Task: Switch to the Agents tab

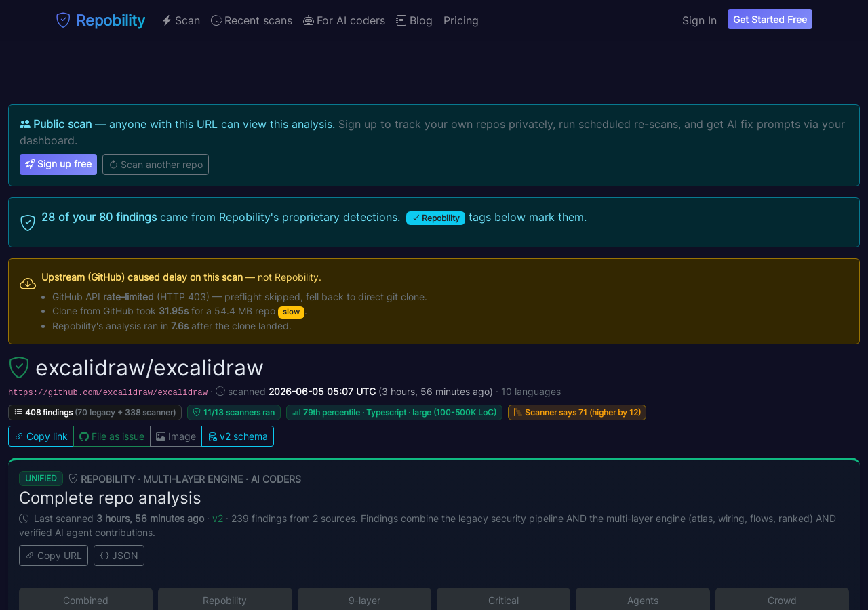Action: [643, 601]
